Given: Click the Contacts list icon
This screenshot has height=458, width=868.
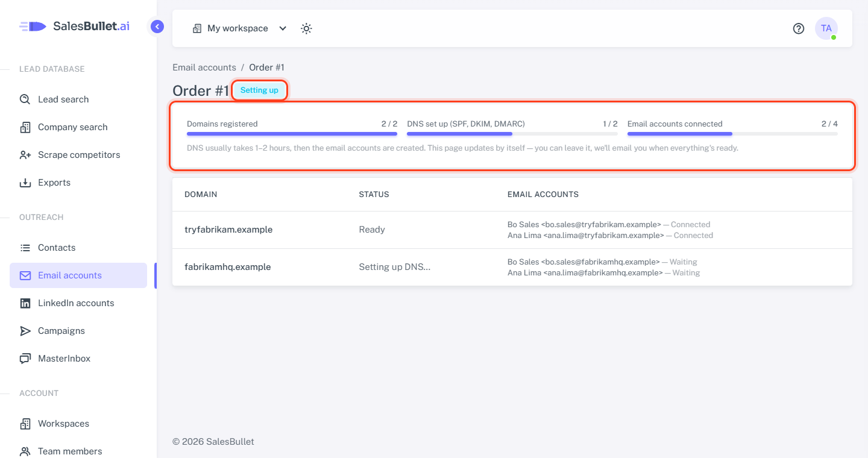Looking at the screenshot, I should tap(25, 248).
